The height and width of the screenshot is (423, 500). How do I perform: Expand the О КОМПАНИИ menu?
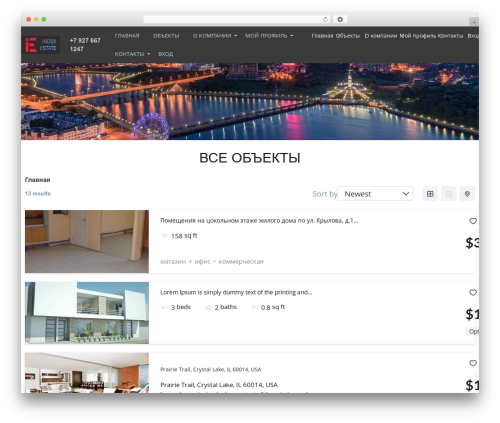pos(215,36)
